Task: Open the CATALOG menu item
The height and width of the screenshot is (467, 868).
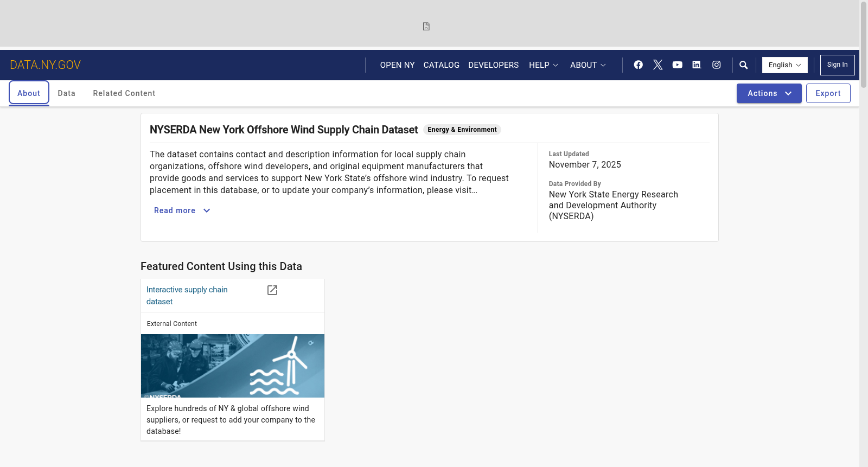Action: point(442,65)
